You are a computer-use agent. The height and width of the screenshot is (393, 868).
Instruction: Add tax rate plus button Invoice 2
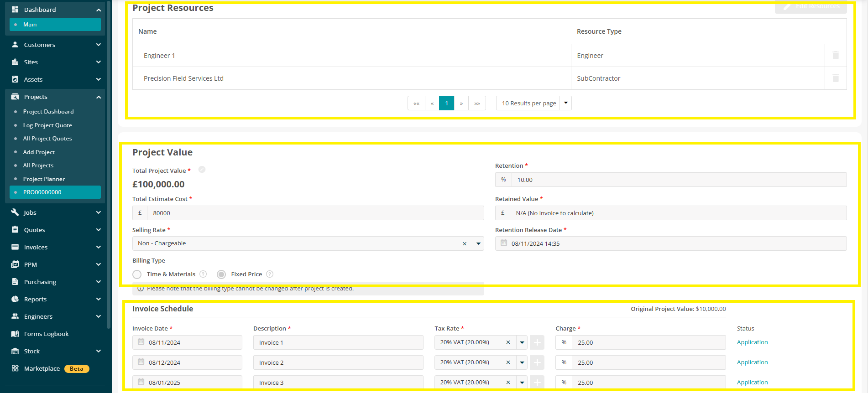537,362
